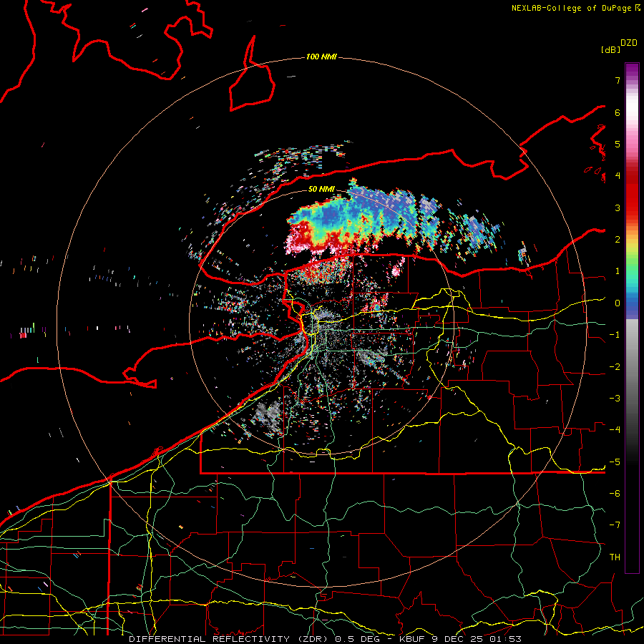Click the 1 value on color scale
The height and width of the screenshot is (644, 644).
pyautogui.click(x=618, y=271)
